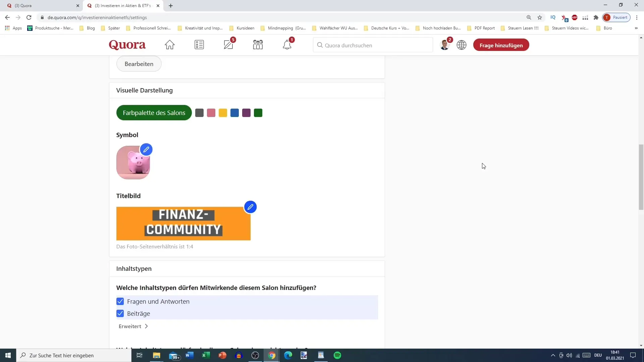Viewport: 644px width, 362px height.
Task: Show more bookmarks with the chevron
Action: [636, 28]
